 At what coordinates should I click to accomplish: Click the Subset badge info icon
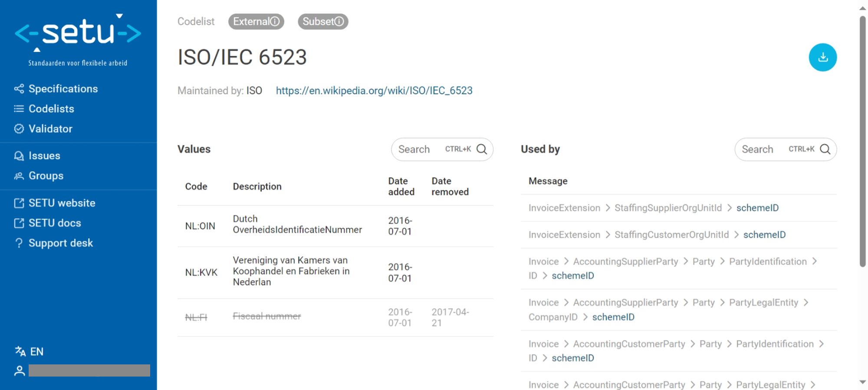pos(339,21)
